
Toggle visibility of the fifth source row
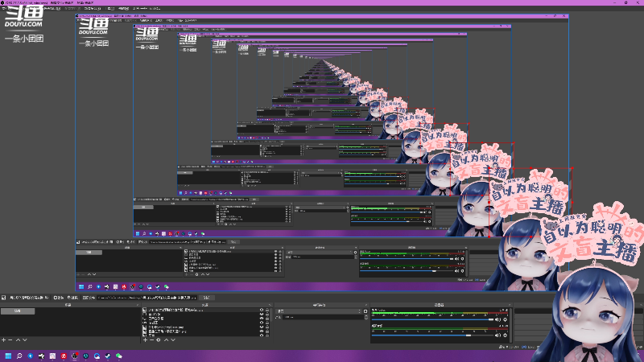click(x=261, y=327)
